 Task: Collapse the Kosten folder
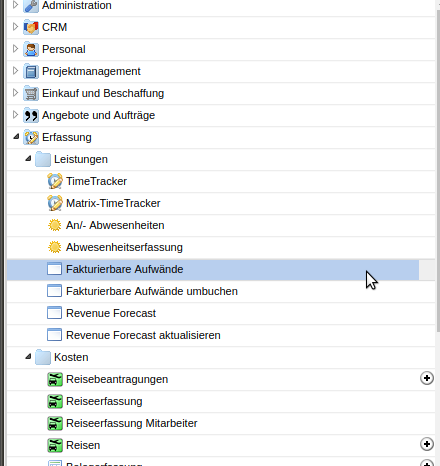(28, 357)
